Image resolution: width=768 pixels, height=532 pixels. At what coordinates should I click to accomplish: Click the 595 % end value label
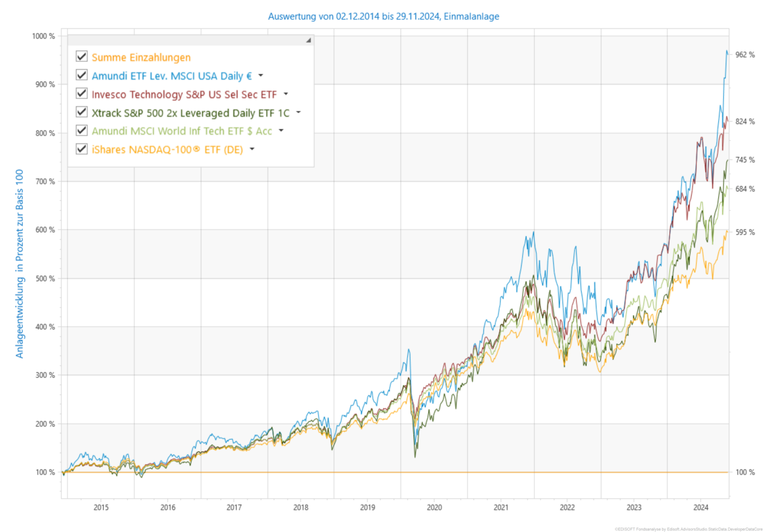[745, 232]
